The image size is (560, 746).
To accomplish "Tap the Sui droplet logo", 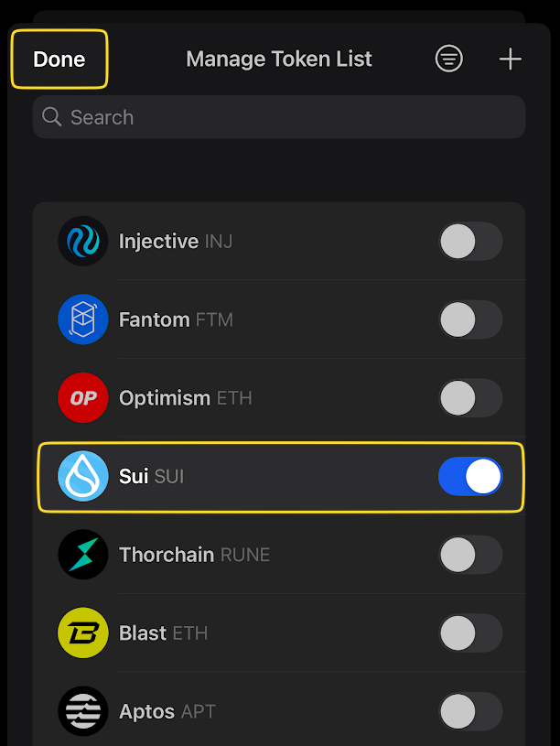I will (x=82, y=476).
